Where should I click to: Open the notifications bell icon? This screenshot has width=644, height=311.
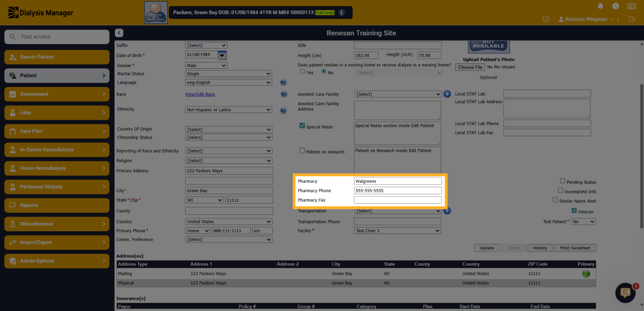pyautogui.click(x=601, y=6)
